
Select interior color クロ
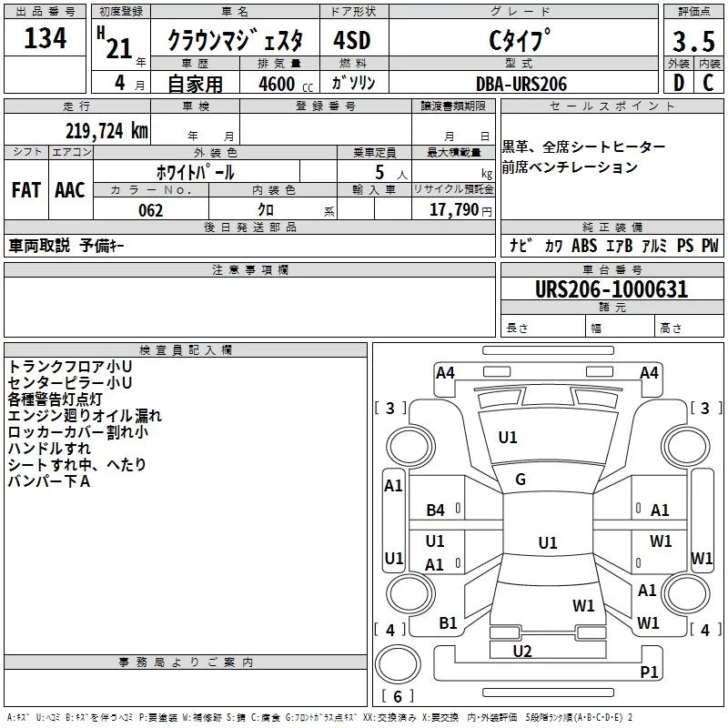(266, 210)
